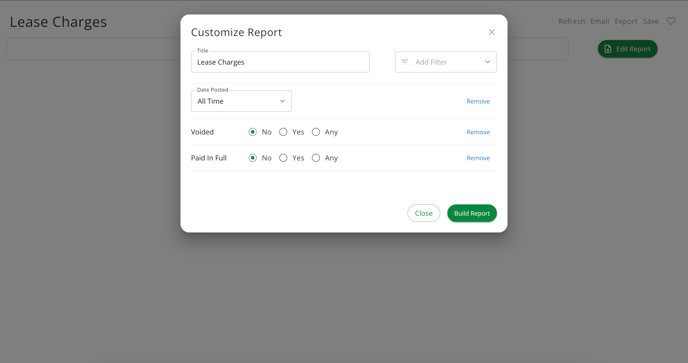This screenshot has width=688, height=363.
Task: Remove the Date Posted filter
Action: click(x=478, y=101)
